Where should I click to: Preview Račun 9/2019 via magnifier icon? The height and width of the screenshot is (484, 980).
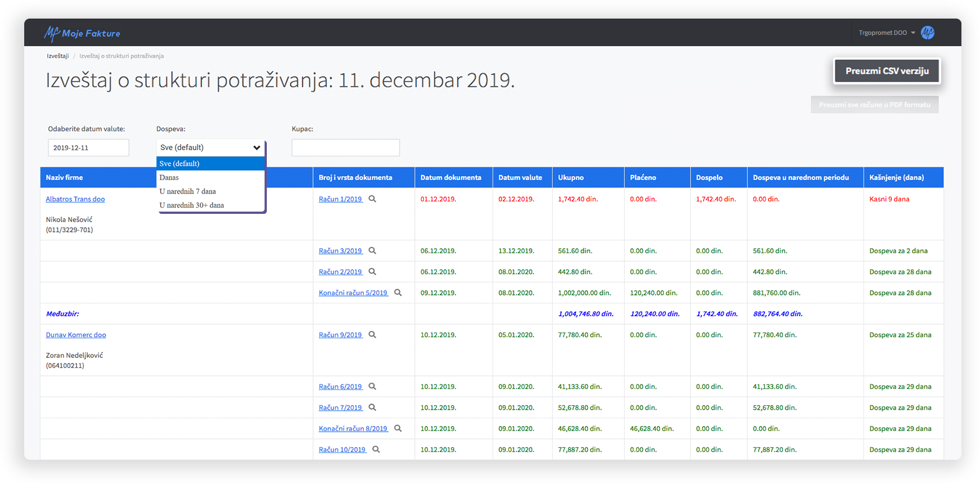(372, 335)
